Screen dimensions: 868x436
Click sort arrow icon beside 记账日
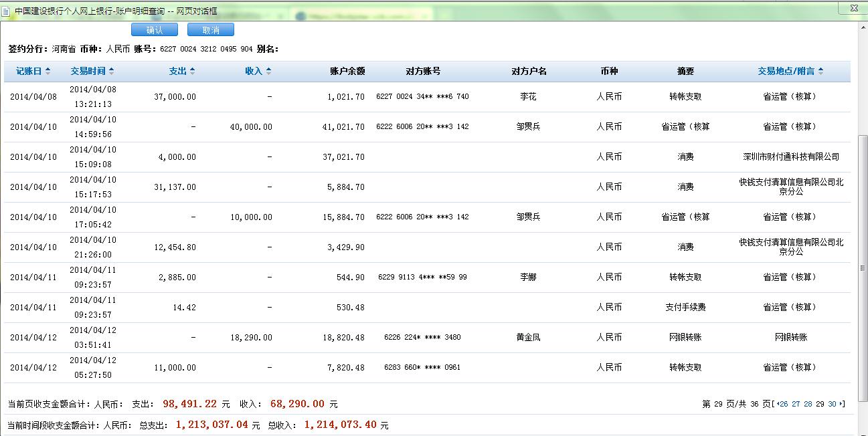[48, 72]
